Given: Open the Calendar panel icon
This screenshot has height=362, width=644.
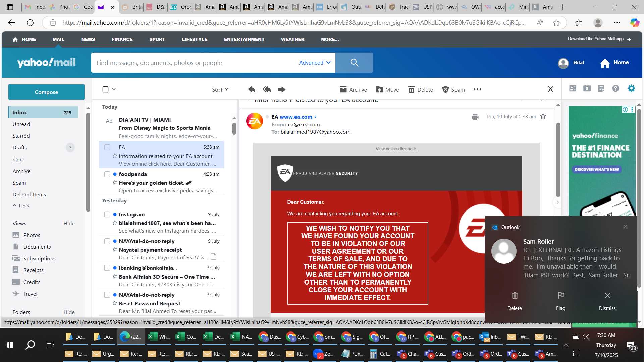Looking at the screenshot, I should click(x=587, y=88).
